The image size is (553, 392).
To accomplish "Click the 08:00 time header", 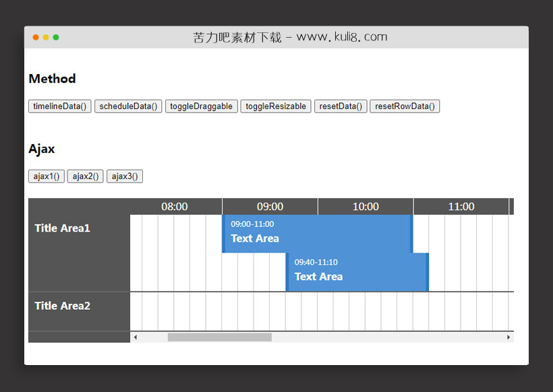I will click(x=175, y=207).
